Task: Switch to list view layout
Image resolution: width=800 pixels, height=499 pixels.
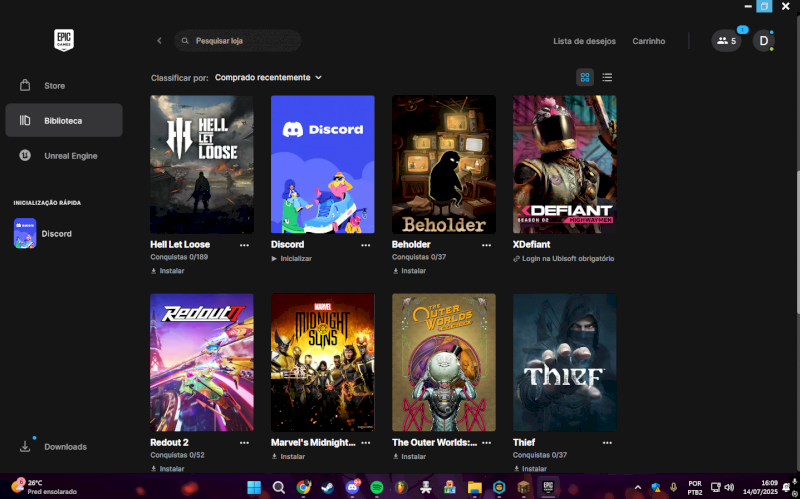Action: 607,77
